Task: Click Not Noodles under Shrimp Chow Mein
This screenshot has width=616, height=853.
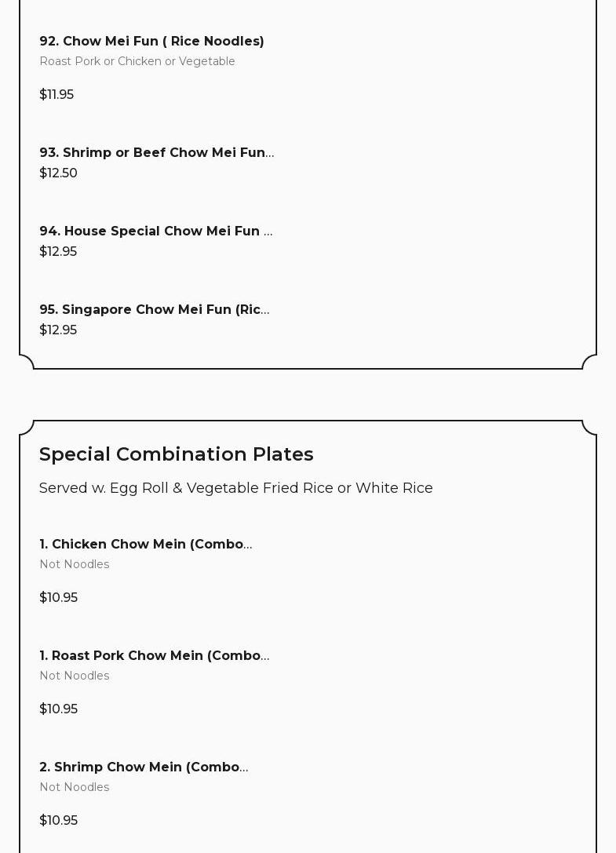Action: tap(75, 787)
